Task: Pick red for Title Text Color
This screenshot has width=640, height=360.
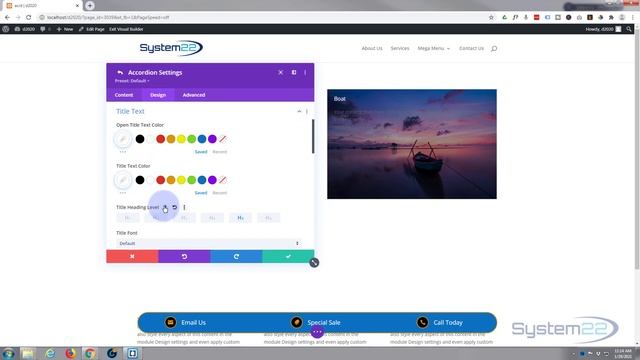Action: pos(160,180)
